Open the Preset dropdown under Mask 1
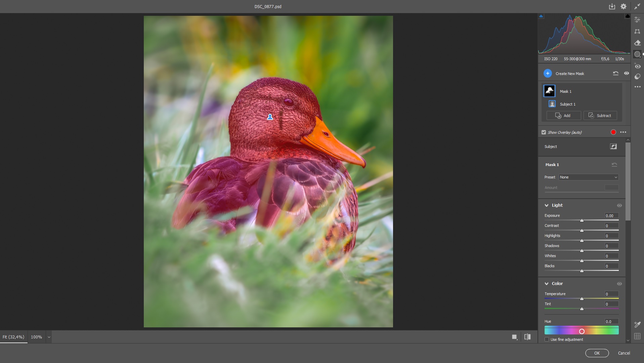Image resolution: width=644 pixels, height=363 pixels. coord(588,177)
